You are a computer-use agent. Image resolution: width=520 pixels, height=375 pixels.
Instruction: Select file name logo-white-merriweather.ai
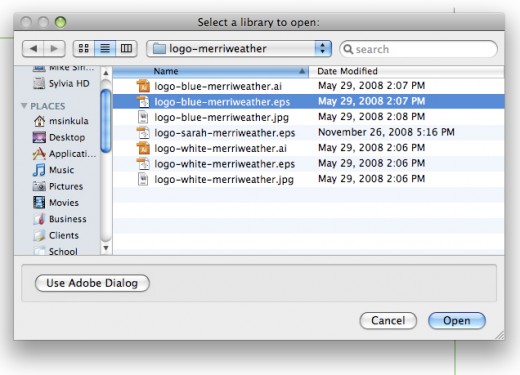[x=220, y=148]
